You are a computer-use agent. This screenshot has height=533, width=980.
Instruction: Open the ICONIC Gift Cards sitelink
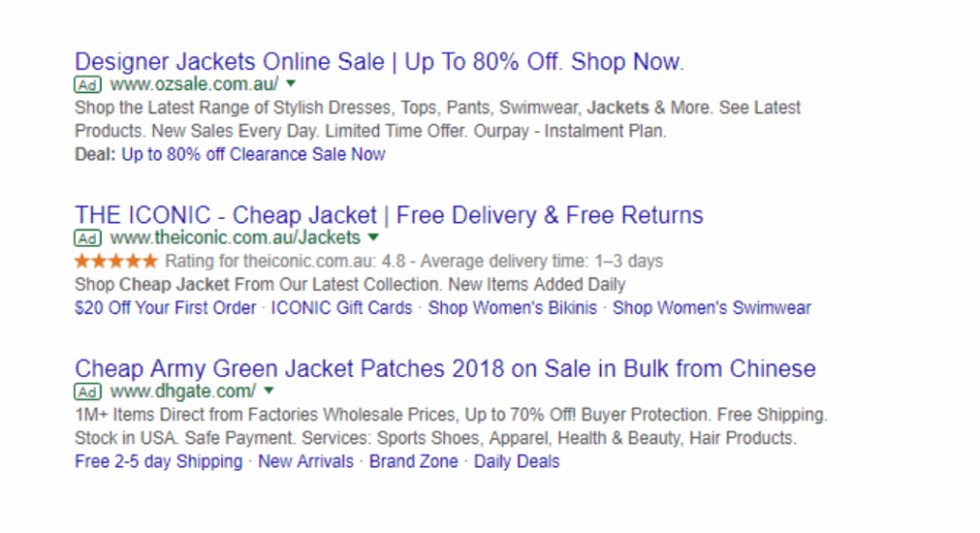click(x=342, y=308)
